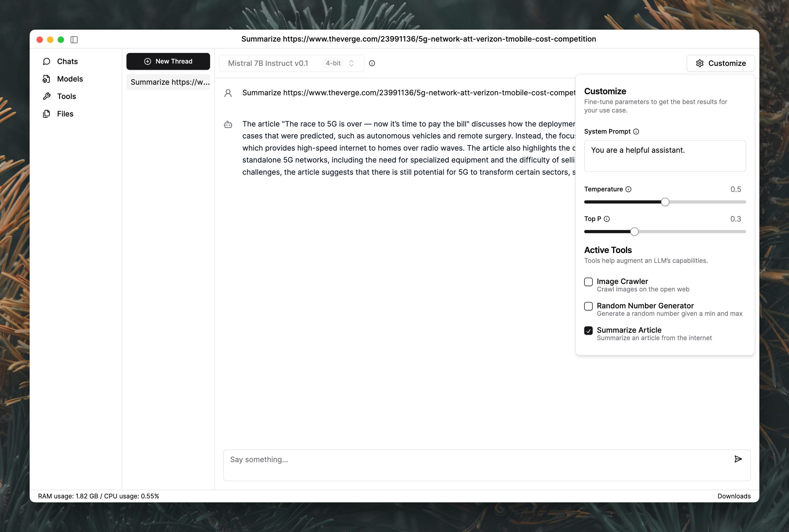Click the model selector up-down chevrons
789x532 pixels.
click(351, 64)
